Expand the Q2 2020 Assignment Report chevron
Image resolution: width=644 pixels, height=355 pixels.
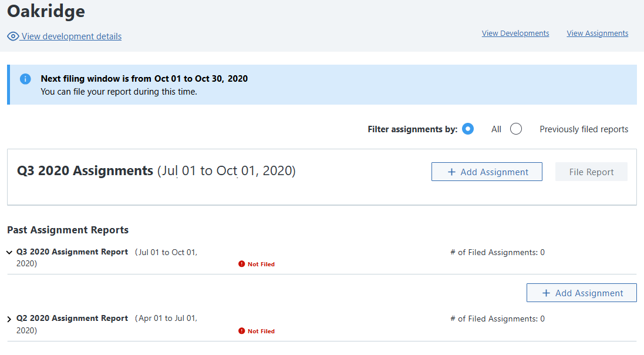[9, 319]
